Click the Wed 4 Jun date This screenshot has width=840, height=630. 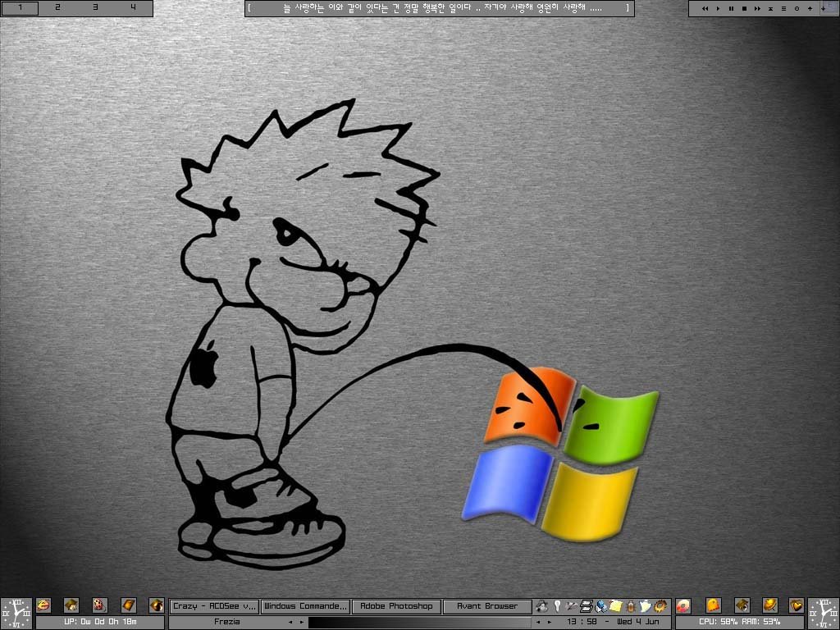pyautogui.click(x=638, y=622)
